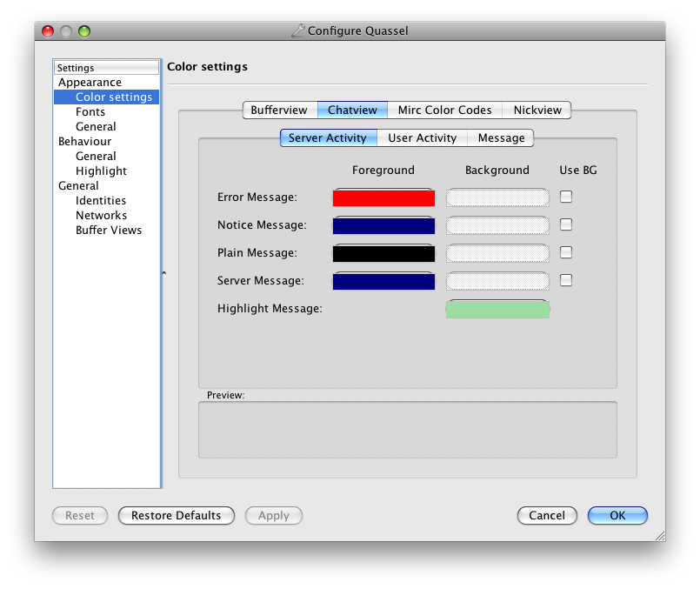Image resolution: width=700 pixels, height=589 pixels.
Task: Cancel the Configure Quassel dialog
Action: (547, 515)
